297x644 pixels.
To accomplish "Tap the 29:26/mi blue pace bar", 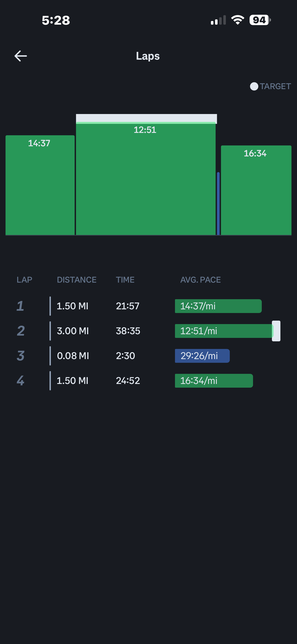I will pos(202,356).
